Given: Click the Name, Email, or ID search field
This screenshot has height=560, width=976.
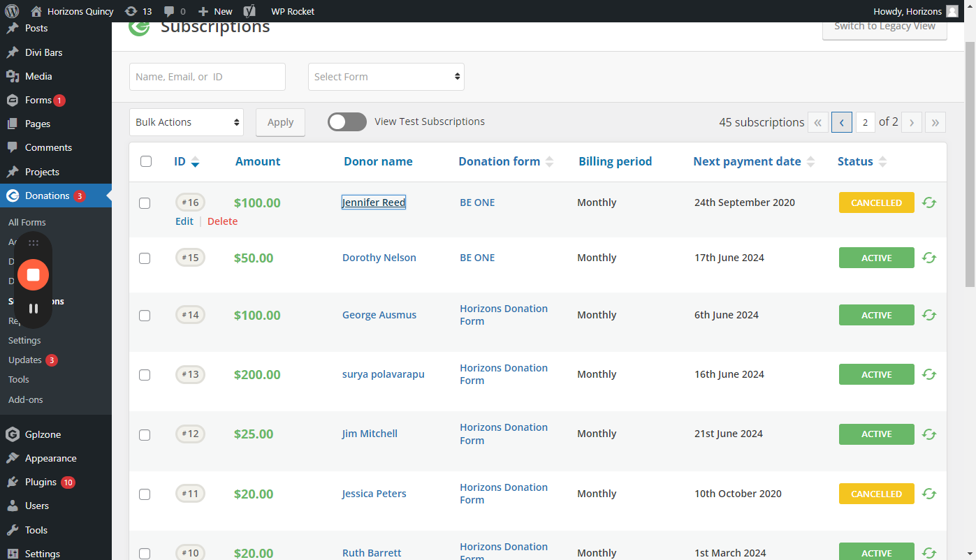Looking at the screenshot, I should [207, 77].
